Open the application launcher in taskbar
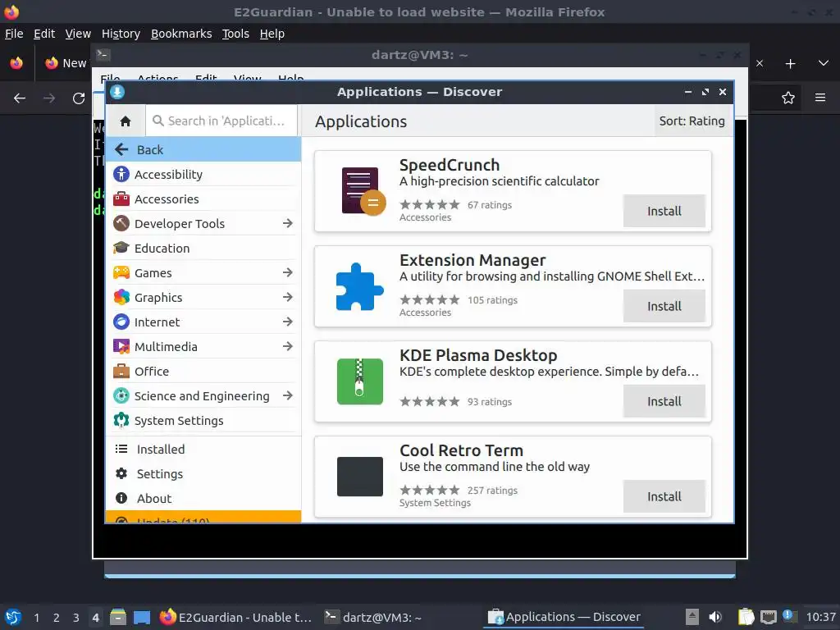The height and width of the screenshot is (630, 840). coord(13,617)
